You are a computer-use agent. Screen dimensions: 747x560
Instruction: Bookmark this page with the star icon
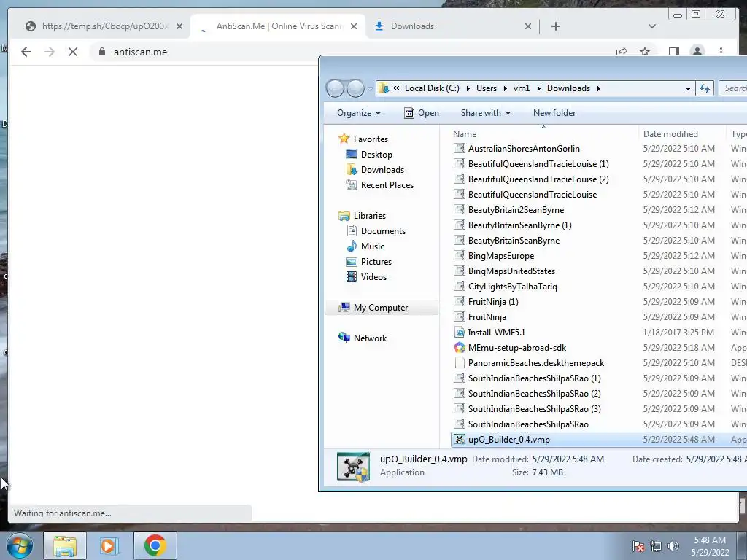coord(645,52)
